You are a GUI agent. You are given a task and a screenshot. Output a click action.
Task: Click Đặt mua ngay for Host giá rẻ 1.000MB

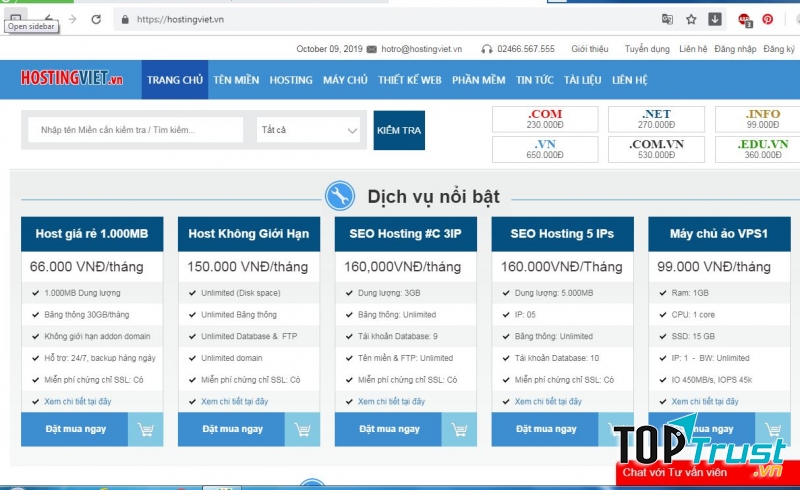74,429
